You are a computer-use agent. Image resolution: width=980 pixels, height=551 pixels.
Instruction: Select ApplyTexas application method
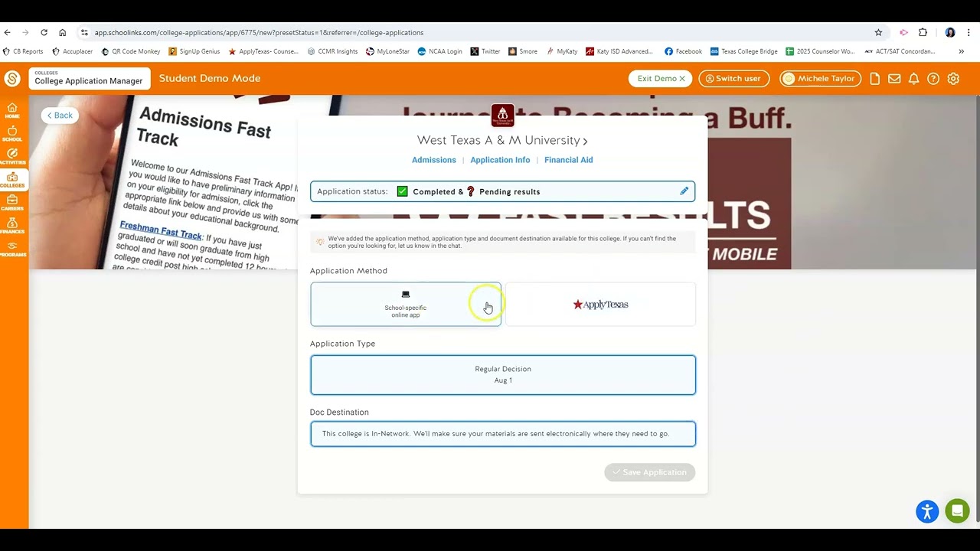(600, 305)
